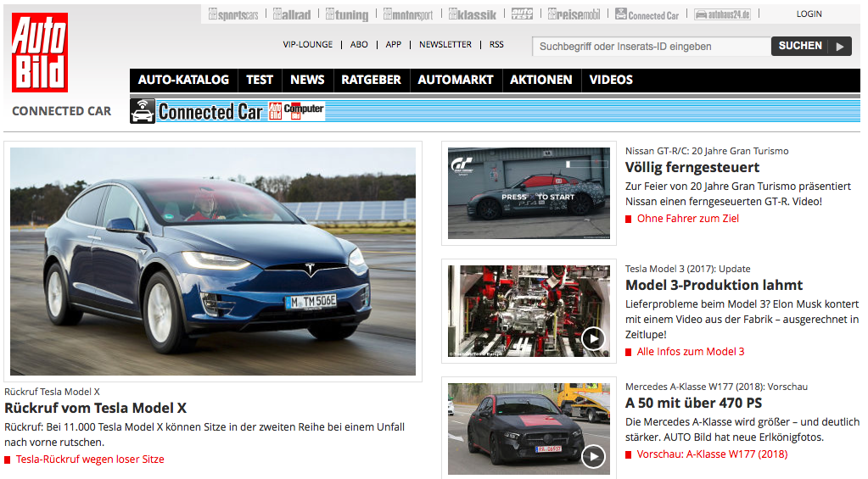
Task: Open the autohaus24.de logo link
Action: (722, 14)
